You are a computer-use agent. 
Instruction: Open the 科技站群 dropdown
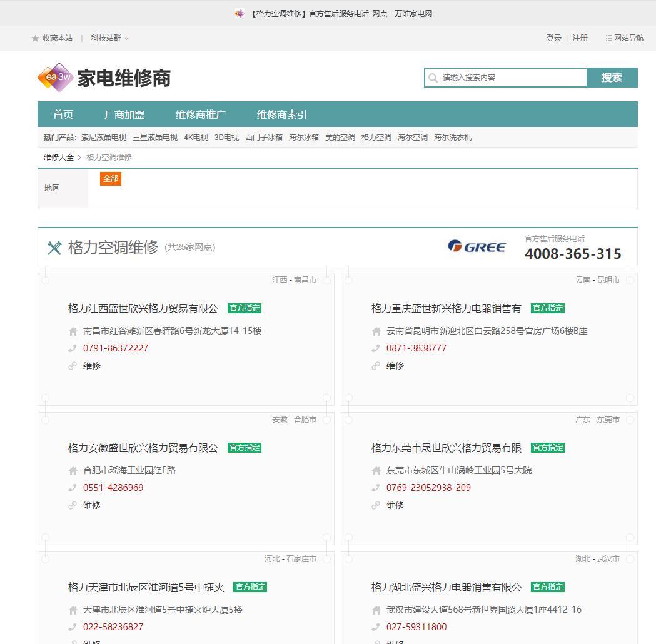(x=109, y=38)
